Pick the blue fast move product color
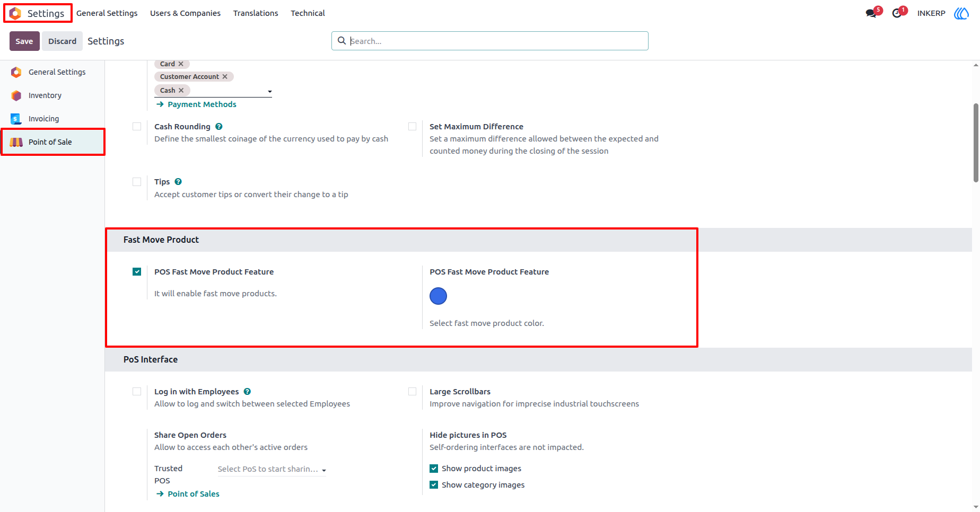The width and height of the screenshot is (980, 512). (x=438, y=296)
